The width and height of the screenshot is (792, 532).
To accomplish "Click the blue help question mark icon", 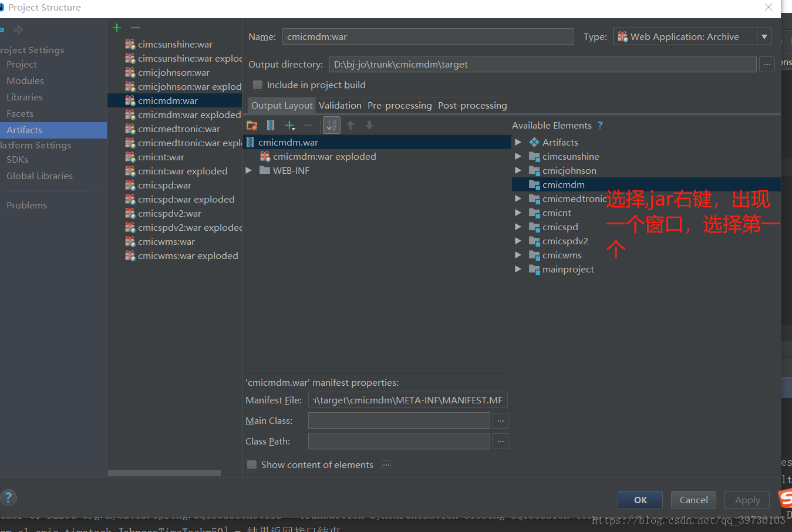I will tap(8, 497).
